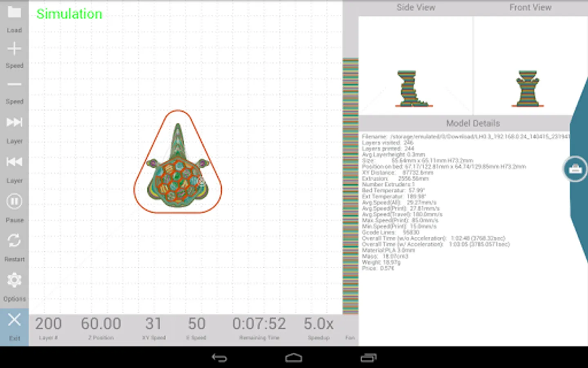Click Overall Time w/o Acceleration line

point(433,238)
